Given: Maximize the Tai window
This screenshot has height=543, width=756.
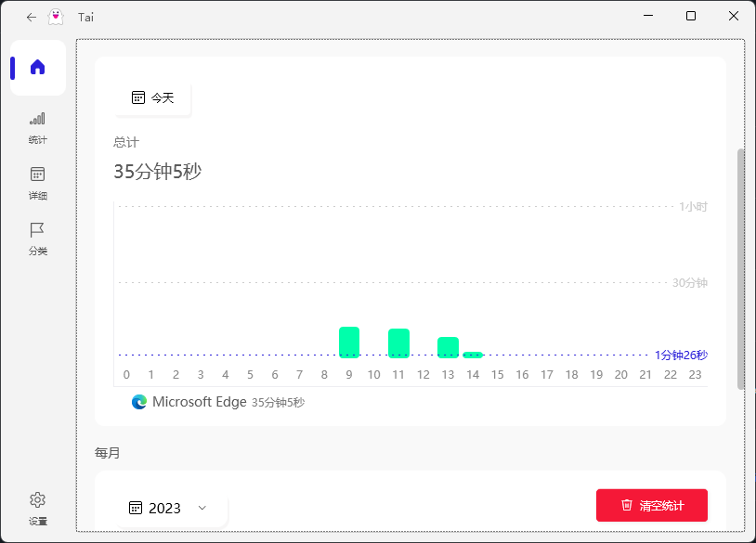Looking at the screenshot, I should click(x=691, y=16).
